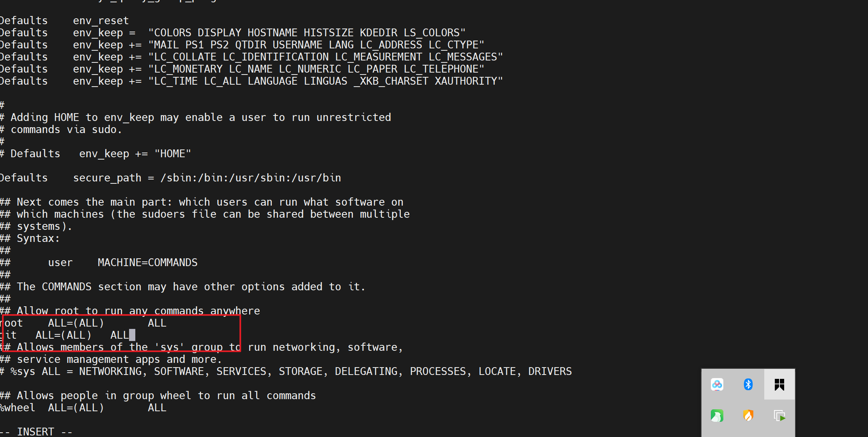Click the '%wheel ALL=(ALL) ALL' line

[83, 408]
